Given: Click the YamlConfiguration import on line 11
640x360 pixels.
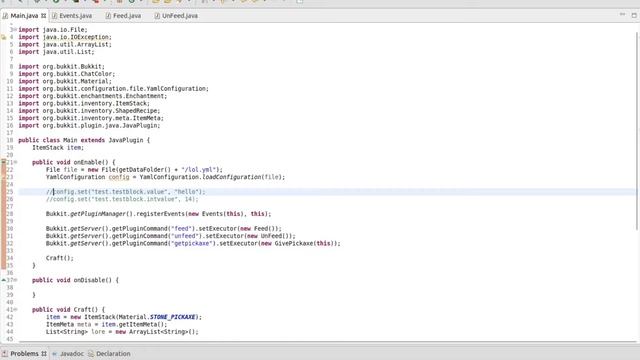Looking at the screenshot, I should point(113,89).
